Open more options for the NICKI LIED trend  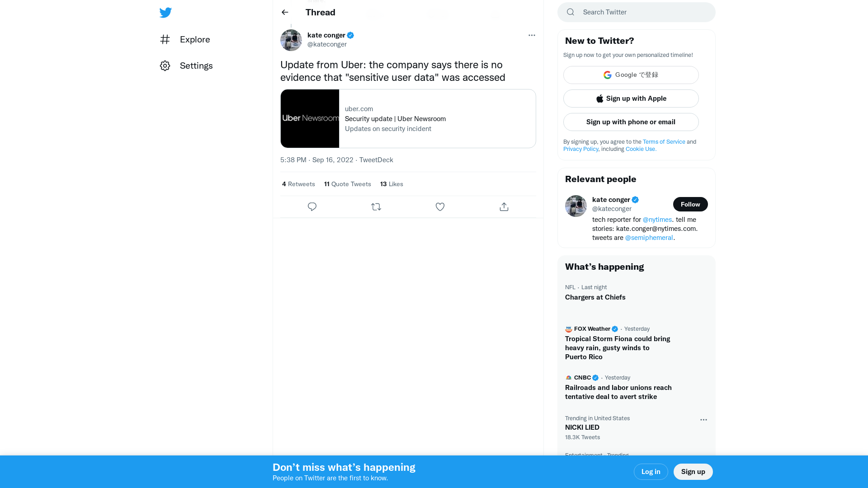pos(703,420)
